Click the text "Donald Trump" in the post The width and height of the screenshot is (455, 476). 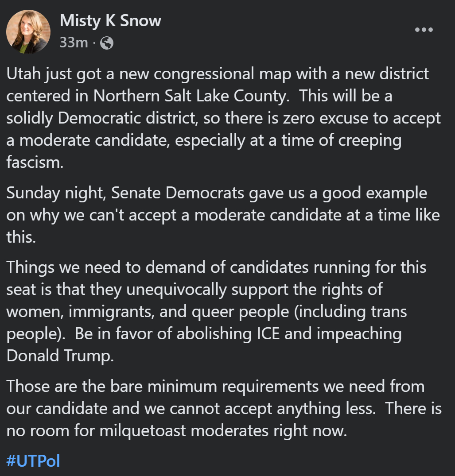point(59,356)
